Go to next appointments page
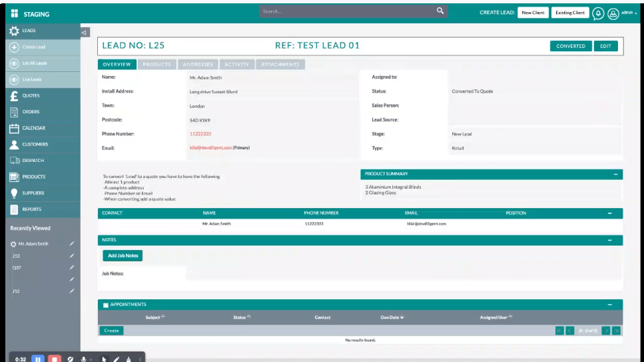 [x=606, y=331]
